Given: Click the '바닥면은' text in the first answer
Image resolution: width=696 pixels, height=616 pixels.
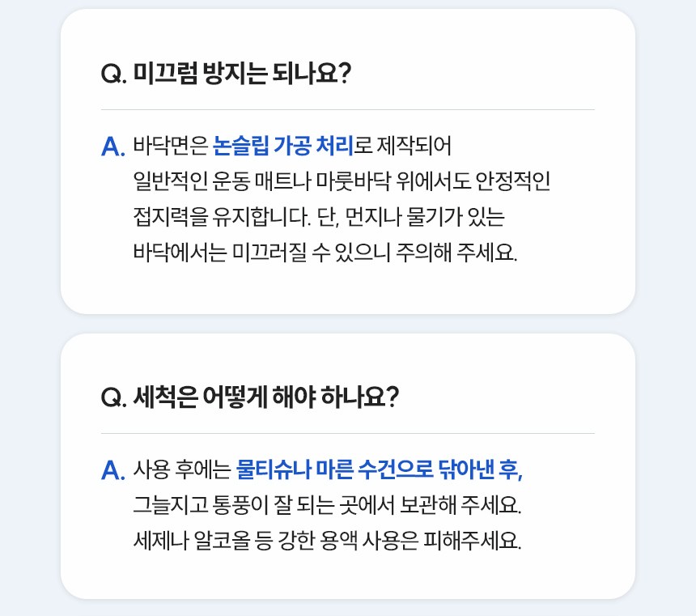Looking at the screenshot, I should (170, 147).
